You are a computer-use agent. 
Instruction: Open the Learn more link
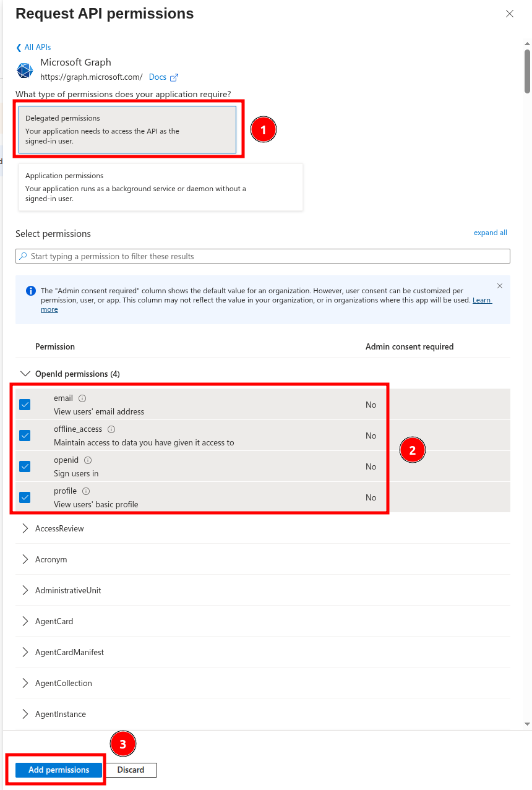point(482,300)
